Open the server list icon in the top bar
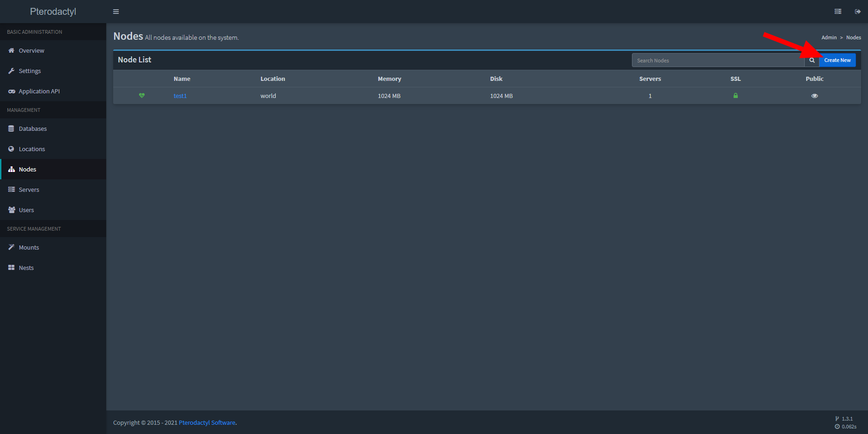868x434 pixels. point(838,11)
